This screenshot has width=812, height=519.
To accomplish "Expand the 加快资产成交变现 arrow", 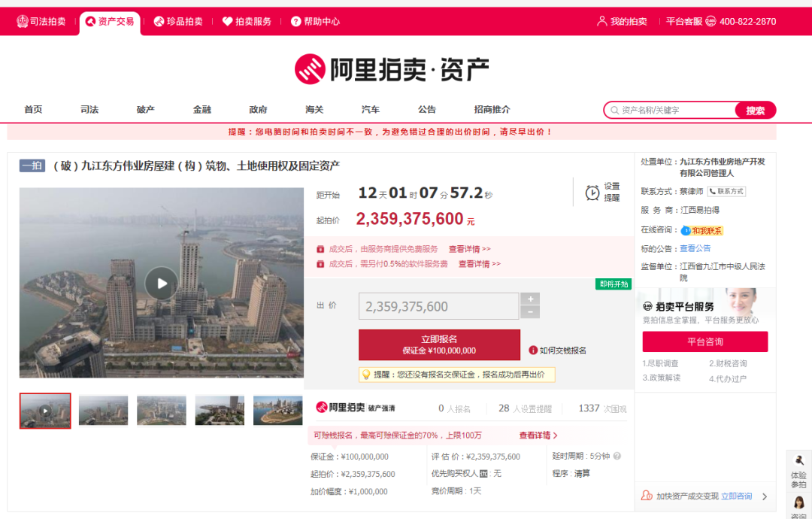I will [x=765, y=496].
